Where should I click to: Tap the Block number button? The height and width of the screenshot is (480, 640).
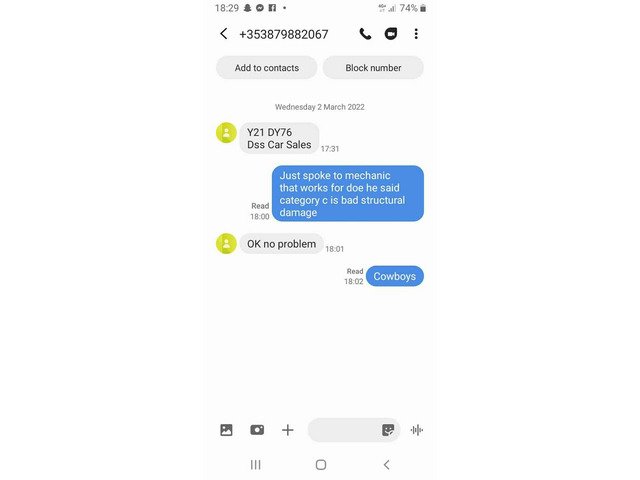[373, 68]
